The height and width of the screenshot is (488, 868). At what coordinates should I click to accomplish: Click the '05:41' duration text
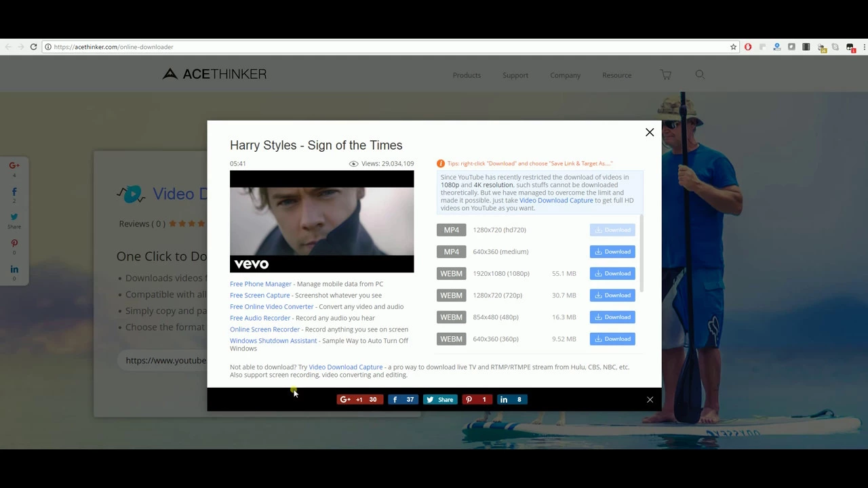pos(237,163)
